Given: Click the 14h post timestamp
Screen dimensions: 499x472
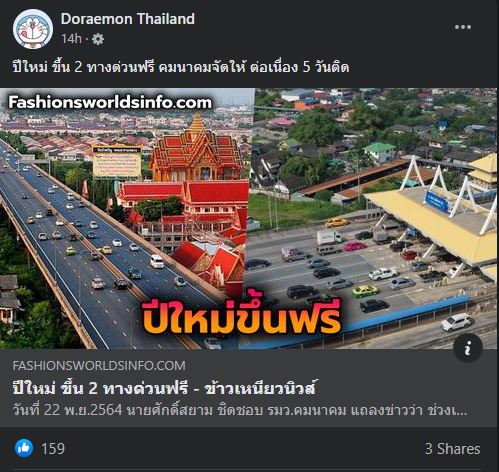Looking at the screenshot, I should coord(71,39).
